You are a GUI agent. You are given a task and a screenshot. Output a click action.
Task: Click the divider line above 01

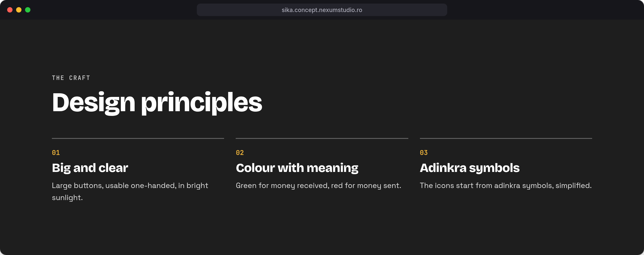tap(138, 138)
